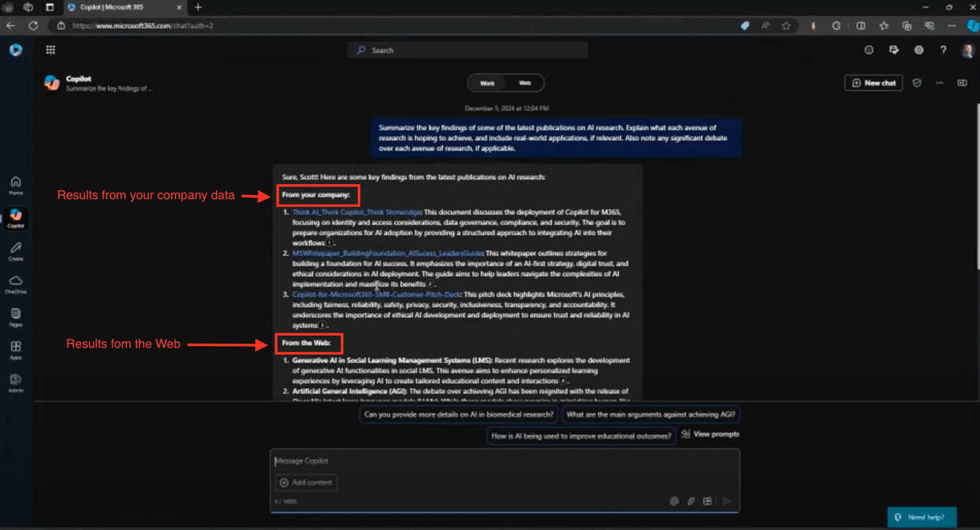Open the Apps section in the sidebar
Image resolution: width=980 pixels, height=530 pixels.
click(16, 350)
